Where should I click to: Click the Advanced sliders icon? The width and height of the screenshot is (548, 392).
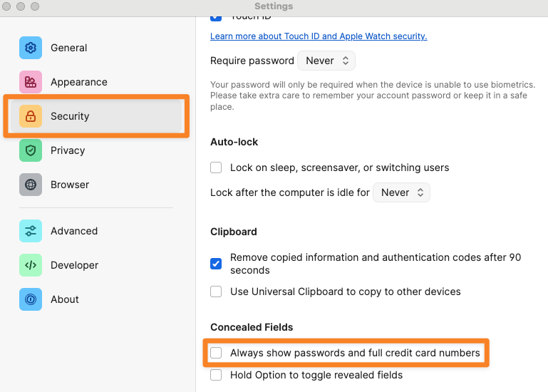pyautogui.click(x=31, y=231)
